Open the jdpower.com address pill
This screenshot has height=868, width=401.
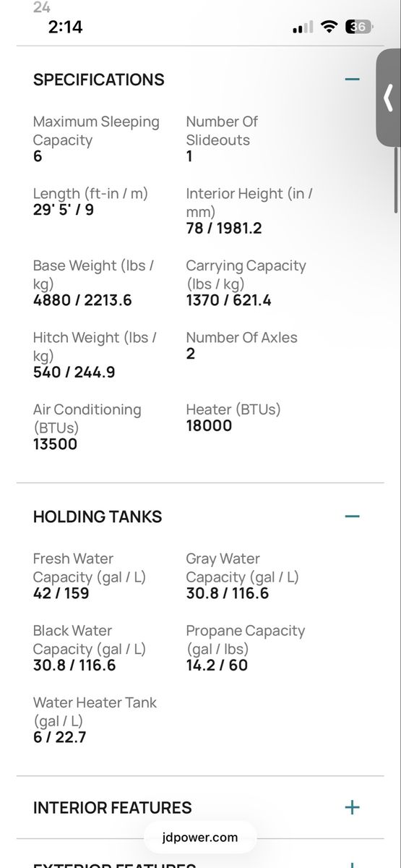click(200, 838)
